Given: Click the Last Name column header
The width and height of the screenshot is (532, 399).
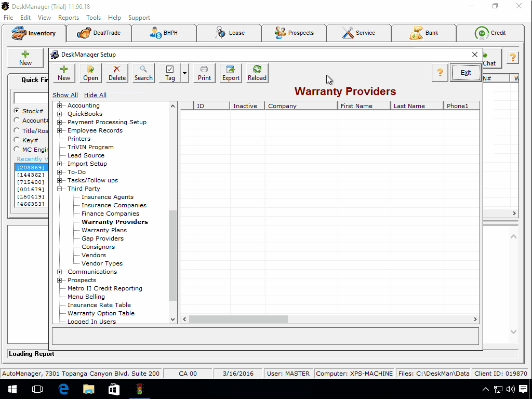Looking at the screenshot, I should tap(417, 106).
